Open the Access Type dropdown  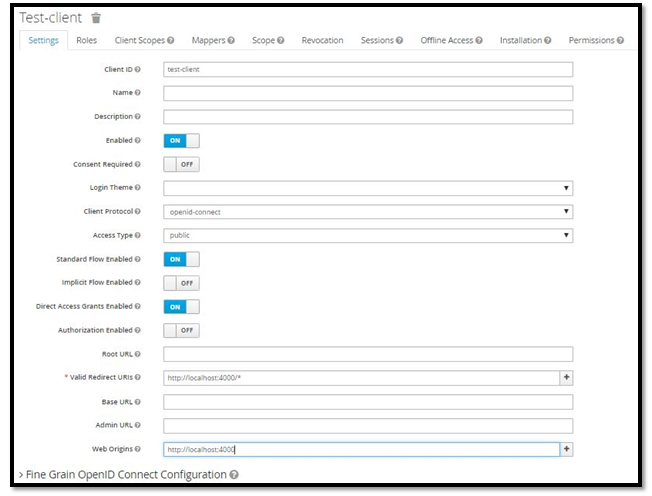pos(368,235)
